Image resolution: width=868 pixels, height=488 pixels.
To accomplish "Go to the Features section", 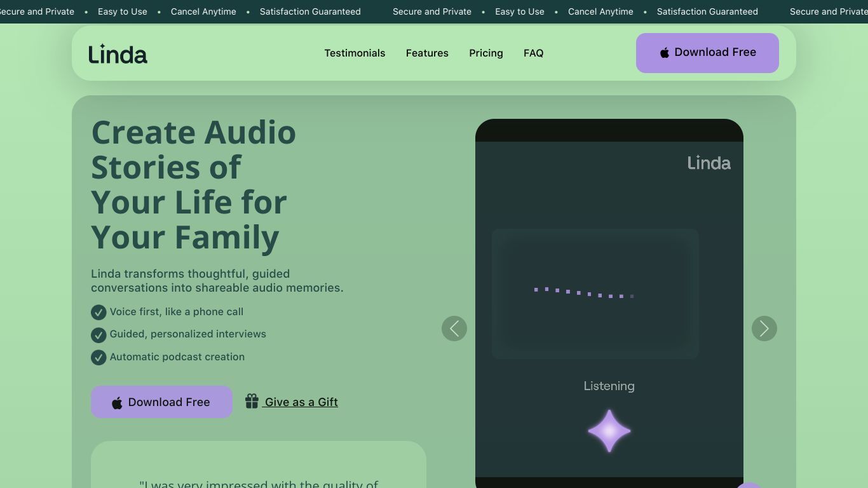I will pos(427,53).
